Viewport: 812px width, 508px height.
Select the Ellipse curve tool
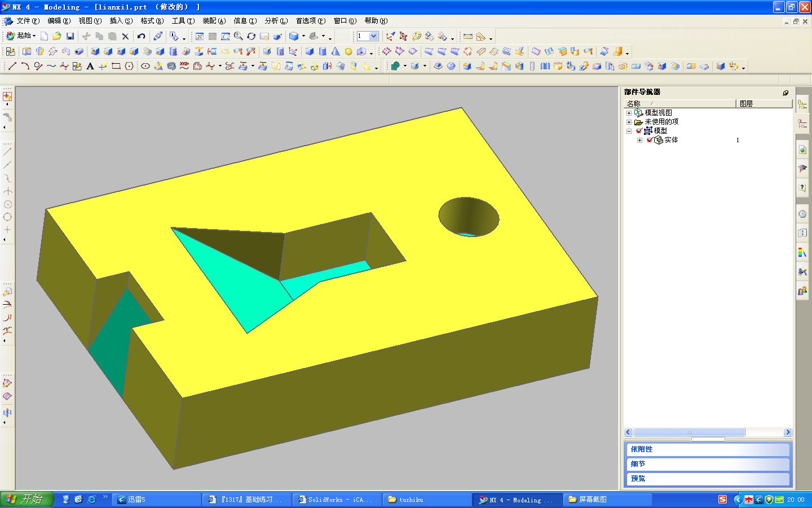[x=145, y=66]
